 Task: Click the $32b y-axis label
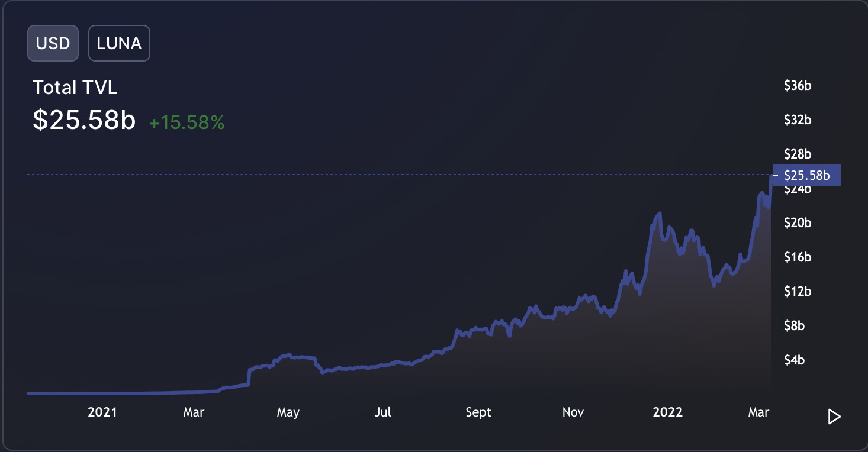click(797, 120)
